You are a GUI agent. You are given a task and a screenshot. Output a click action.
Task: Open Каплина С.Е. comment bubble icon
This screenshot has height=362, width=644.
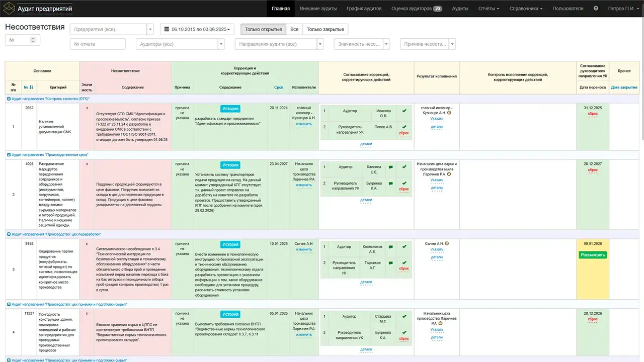tap(390, 167)
